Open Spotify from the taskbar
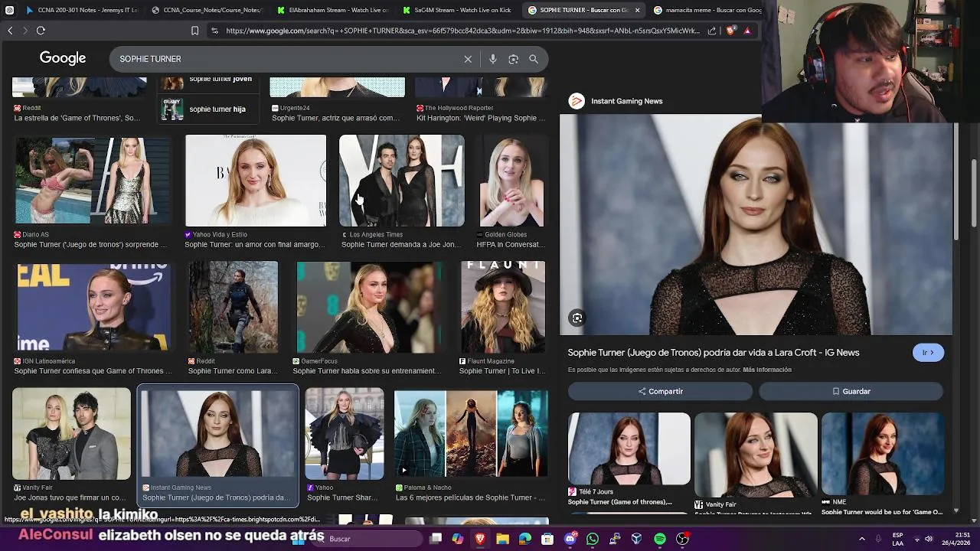This screenshot has height=551, width=980. click(660, 539)
